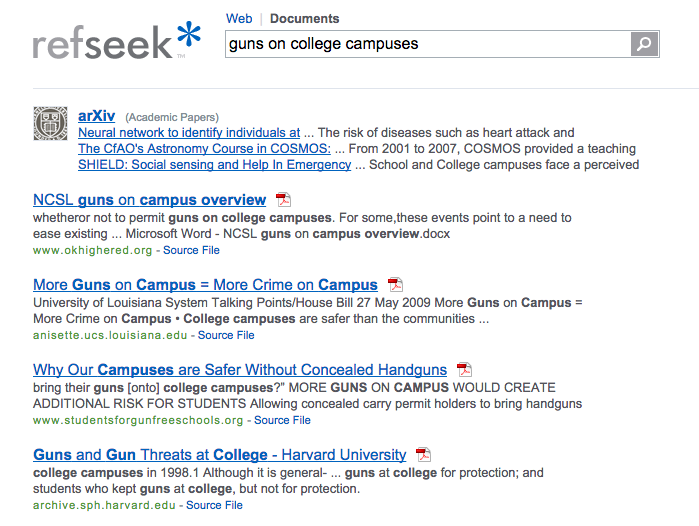Open the arXiv heading link
The width and height of the screenshot is (699, 526).
tap(96, 115)
